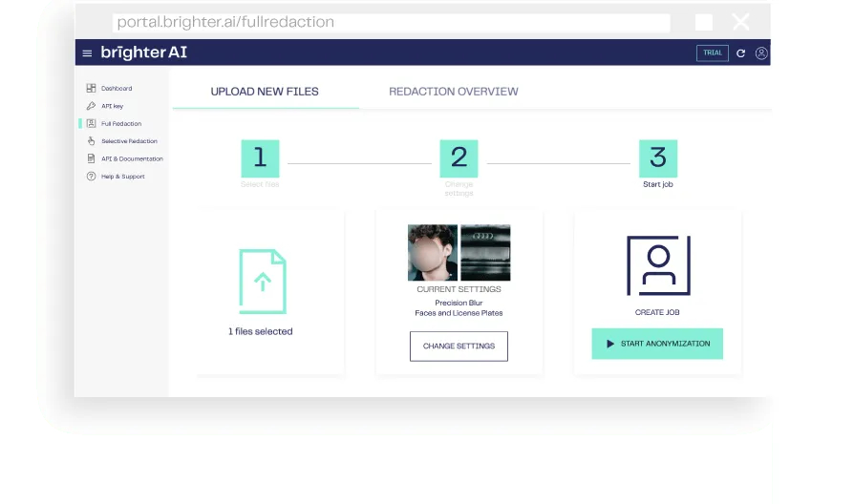Open the hamburger menu icon
The image size is (854, 504).
coord(87,53)
